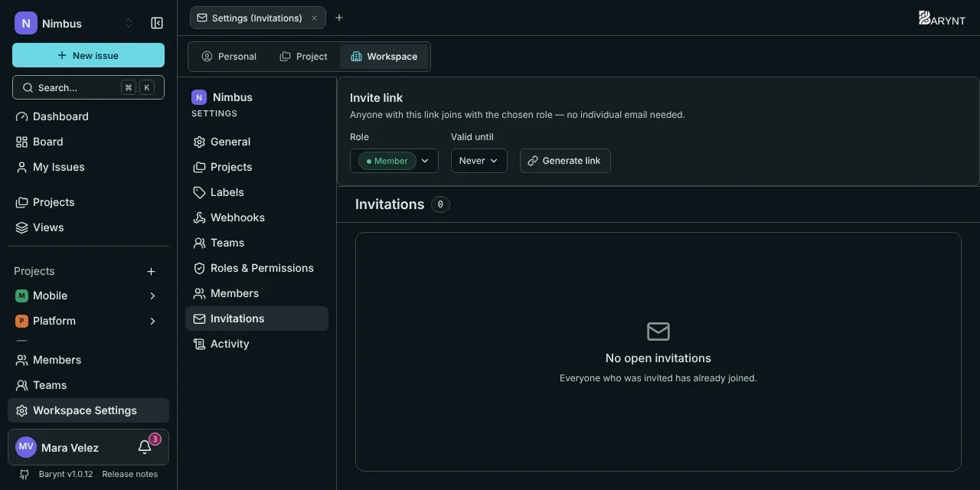Open Projects in the settings menu
This screenshot has width=980, height=490.
click(256, 167)
